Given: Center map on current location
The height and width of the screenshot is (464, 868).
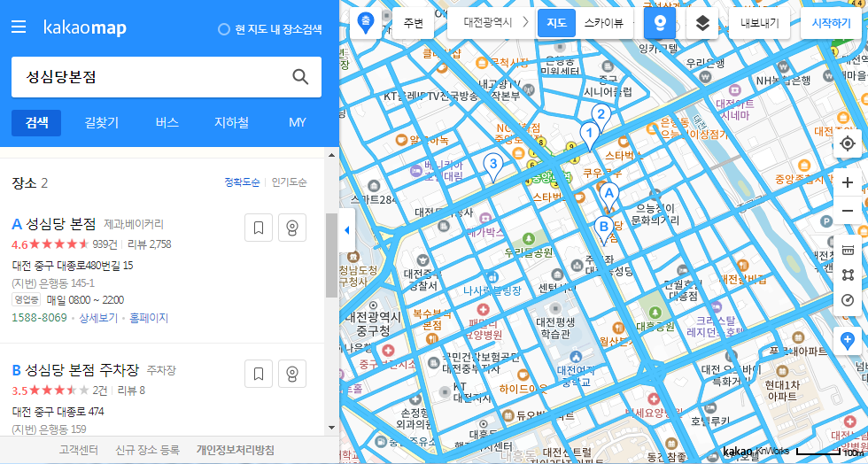Looking at the screenshot, I should pyautogui.click(x=848, y=144).
